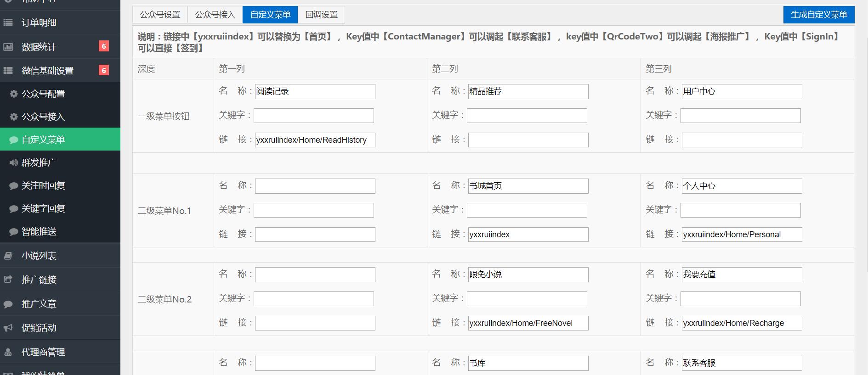Click the 数据统计 chart icon
This screenshot has height=375, width=868.
pos(8,47)
